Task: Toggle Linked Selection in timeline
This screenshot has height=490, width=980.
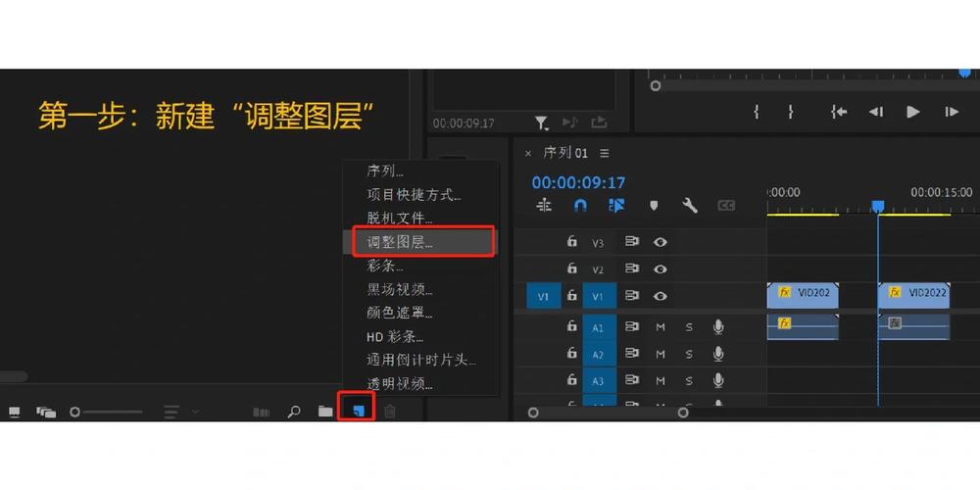Action: [616, 205]
